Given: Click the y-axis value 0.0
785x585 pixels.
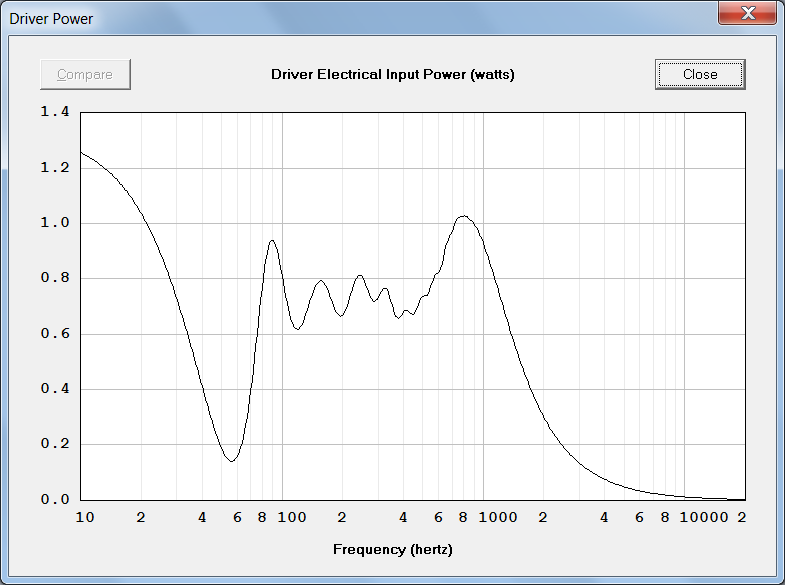Looking at the screenshot, I should 55,499.
